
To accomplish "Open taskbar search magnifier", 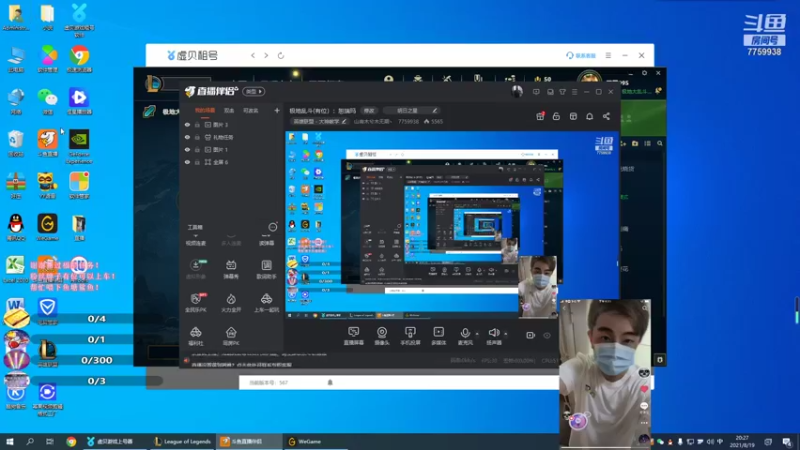I will coord(30,441).
